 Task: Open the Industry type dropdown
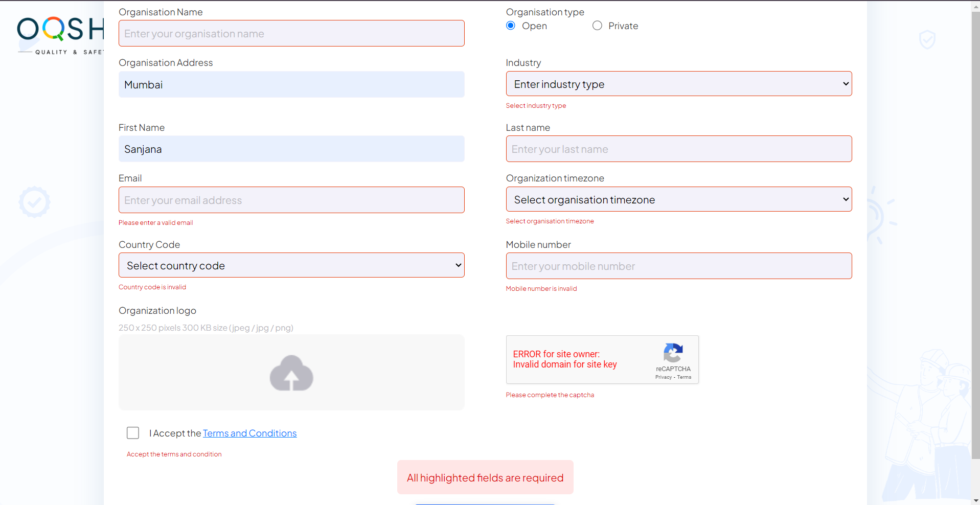[678, 84]
